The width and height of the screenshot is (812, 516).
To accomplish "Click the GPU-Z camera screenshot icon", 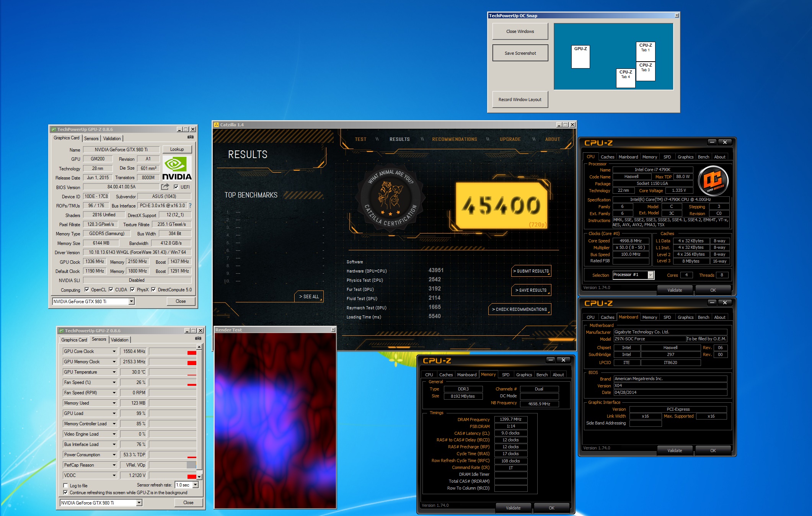I will coord(191,137).
